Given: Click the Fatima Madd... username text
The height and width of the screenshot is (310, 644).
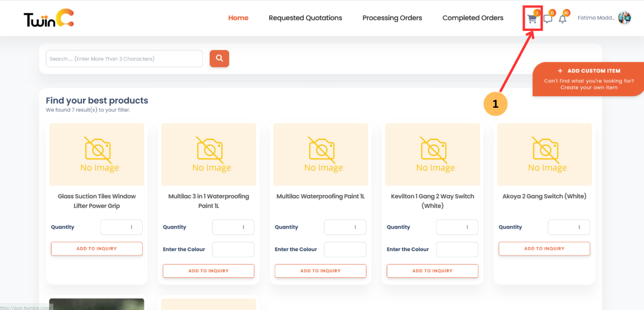Looking at the screenshot, I should (x=596, y=18).
